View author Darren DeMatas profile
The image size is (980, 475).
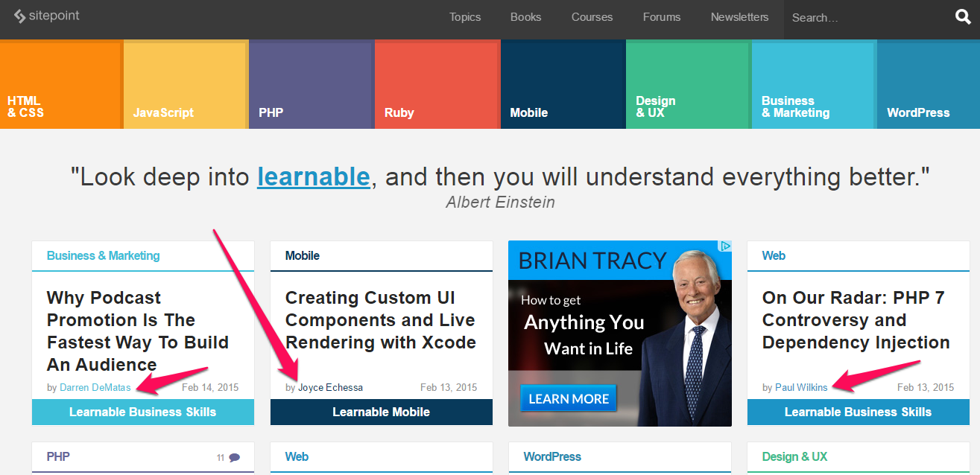95,387
